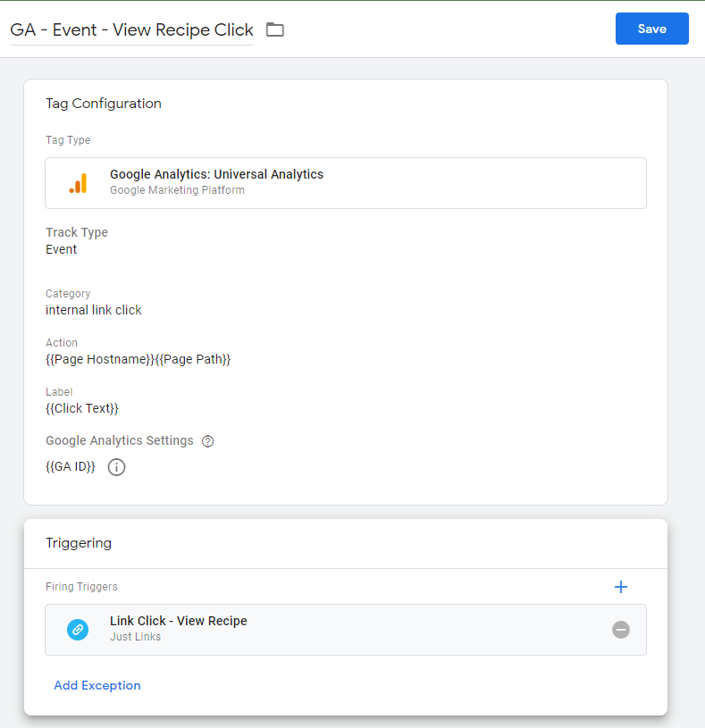Click the Tag Configuration section heading
The height and width of the screenshot is (728, 705).
click(x=104, y=104)
